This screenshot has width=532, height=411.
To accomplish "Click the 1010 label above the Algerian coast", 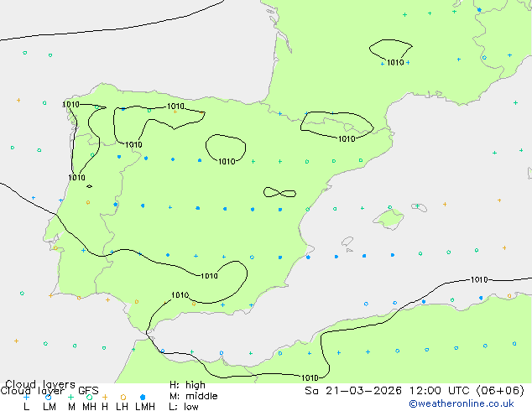I will [x=479, y=280].
